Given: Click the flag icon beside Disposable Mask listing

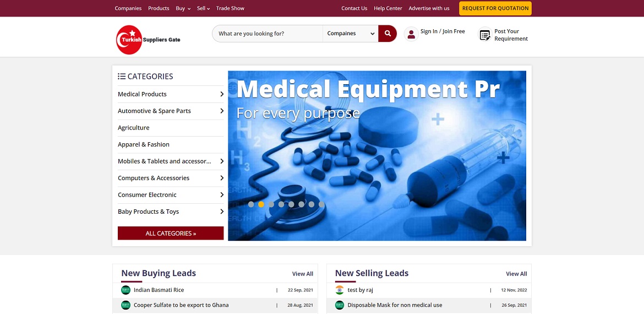Looking at the screenshot, I should click(x=340, y=305).
